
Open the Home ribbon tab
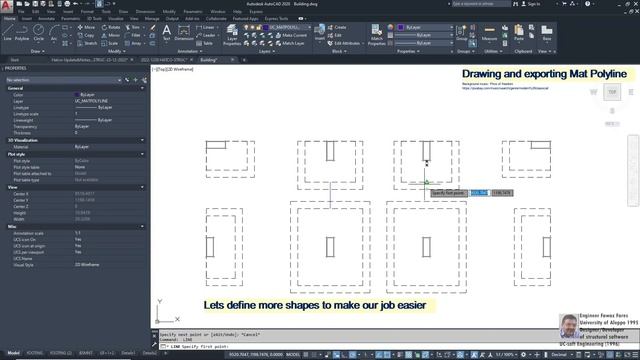9,19
